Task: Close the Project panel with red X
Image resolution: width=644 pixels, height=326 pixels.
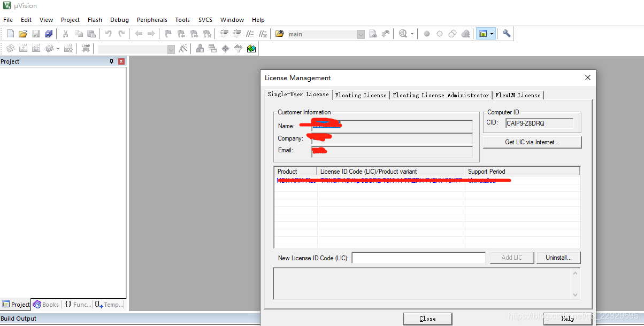Action: (x=121, y=61)
